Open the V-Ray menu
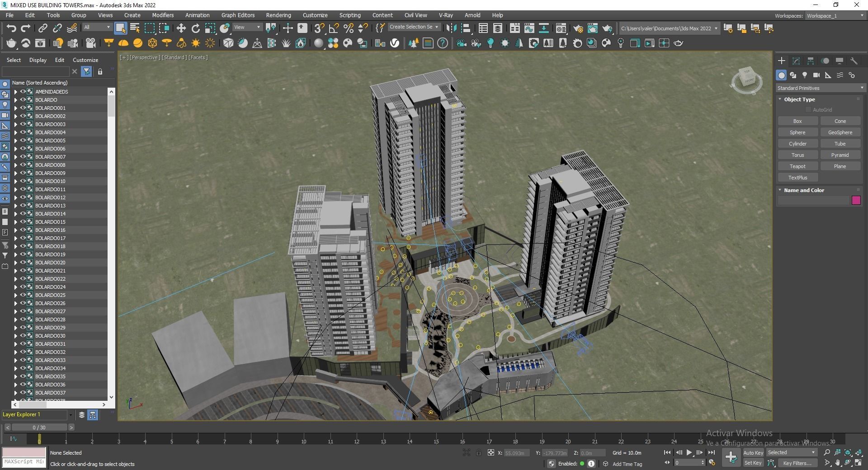The height and width of the screenshot is (470, 868). click(445, 15)
